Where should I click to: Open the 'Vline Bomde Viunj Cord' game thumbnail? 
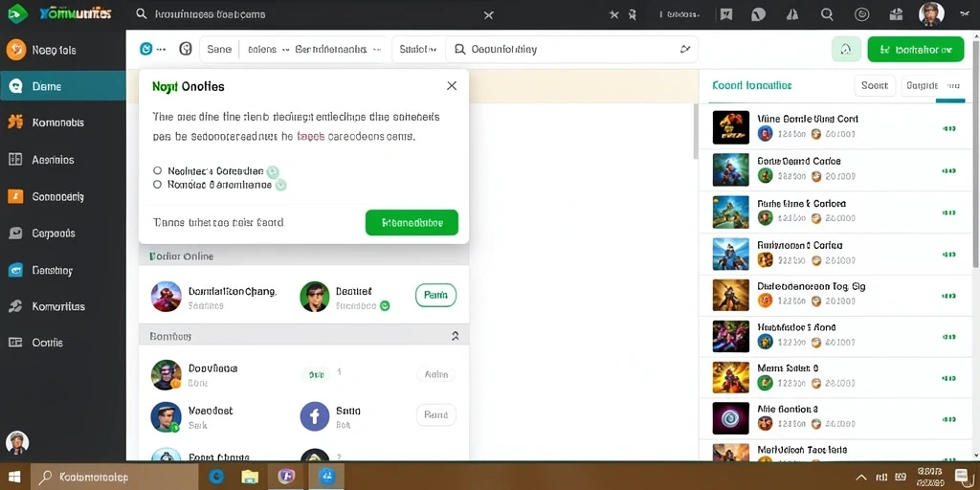pos(730,127)
